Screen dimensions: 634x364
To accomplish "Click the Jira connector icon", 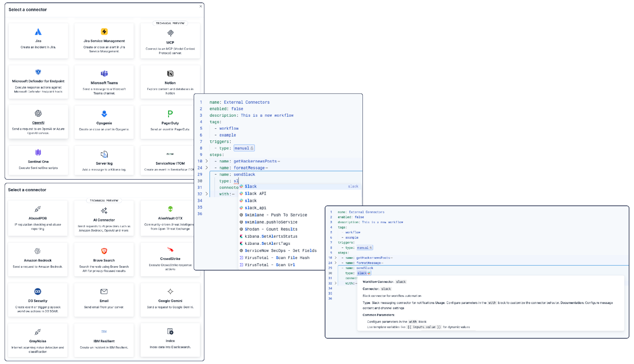I will coord(38,32).
